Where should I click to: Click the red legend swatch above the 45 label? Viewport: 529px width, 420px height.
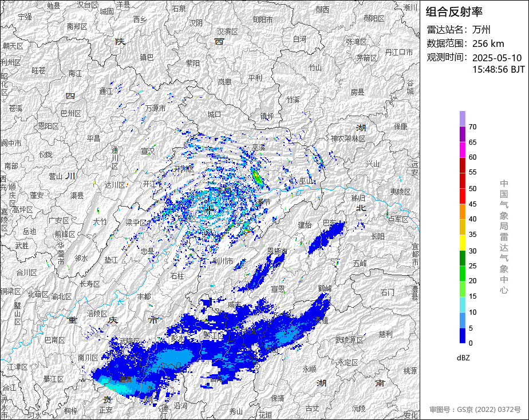(462, 196)
